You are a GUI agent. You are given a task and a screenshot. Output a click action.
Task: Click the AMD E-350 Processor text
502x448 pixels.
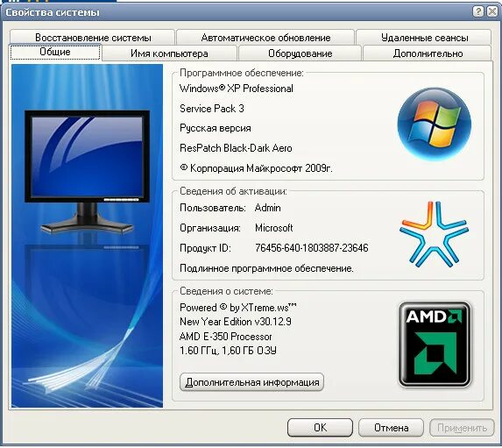225,337
